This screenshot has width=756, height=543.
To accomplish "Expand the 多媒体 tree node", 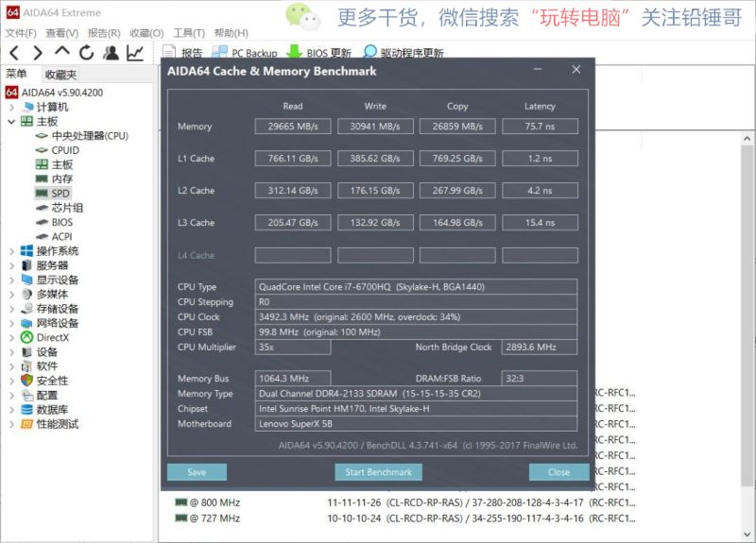I will pos(12,295).
